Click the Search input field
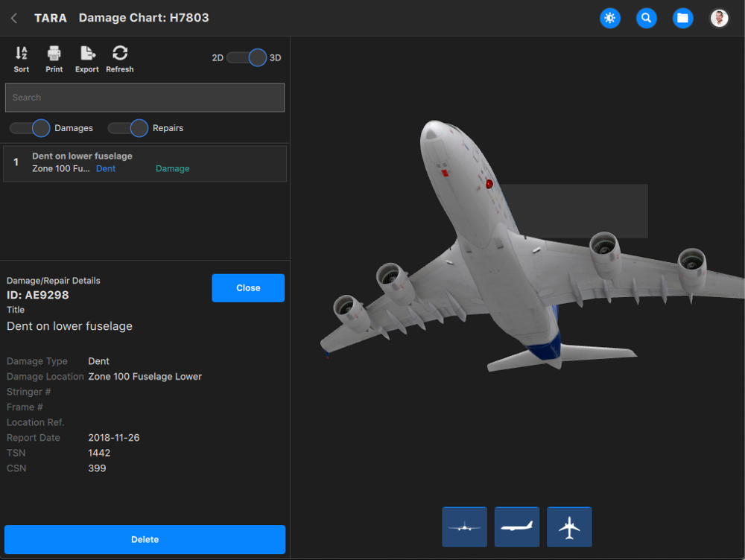The width and height of the screenshot is (745, 560). pyautogui.click(x=145, y=98)
